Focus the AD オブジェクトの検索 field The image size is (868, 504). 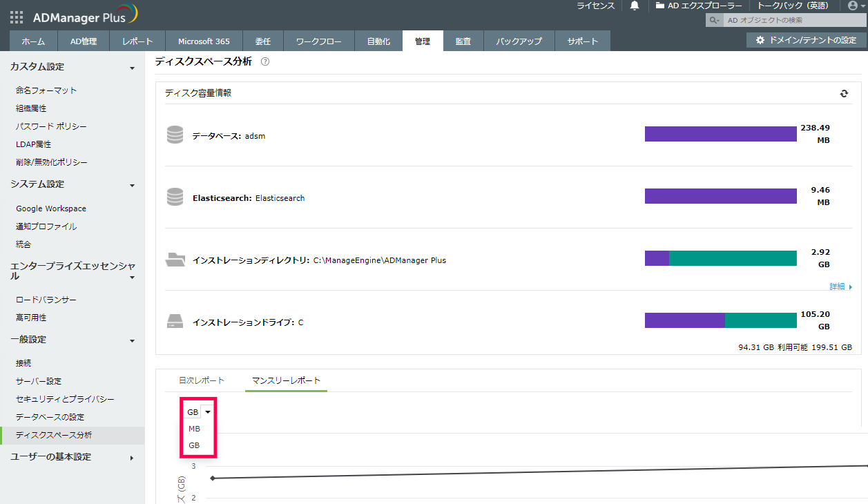tap(794, 20)
